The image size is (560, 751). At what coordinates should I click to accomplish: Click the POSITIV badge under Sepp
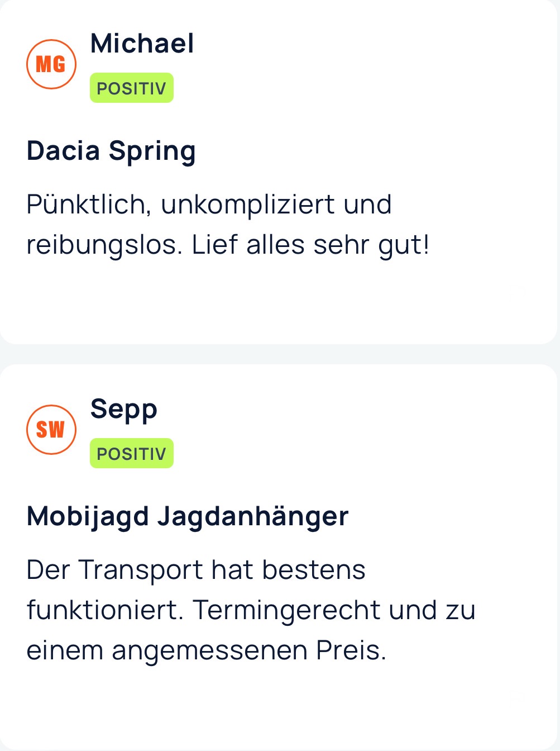[132, 454]
